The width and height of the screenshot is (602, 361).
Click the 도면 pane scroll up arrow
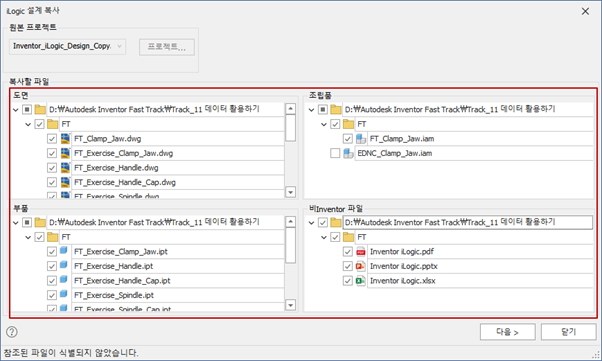[x=291, y=109]
